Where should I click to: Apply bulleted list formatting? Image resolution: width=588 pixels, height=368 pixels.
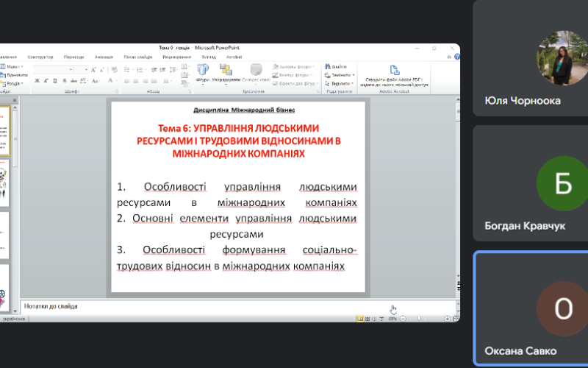(127, 70)
